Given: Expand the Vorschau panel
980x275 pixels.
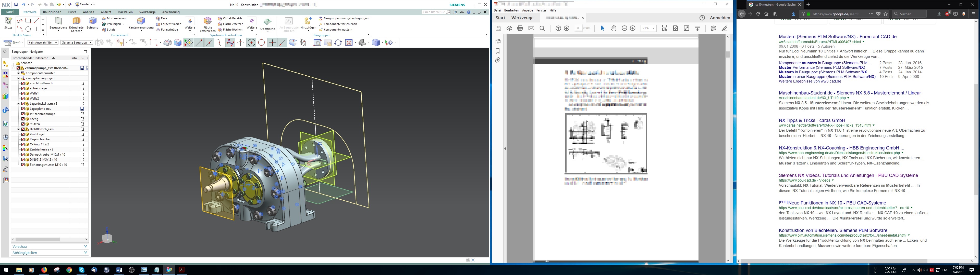Looking at the screenshot, I should [x=50, y=246].
